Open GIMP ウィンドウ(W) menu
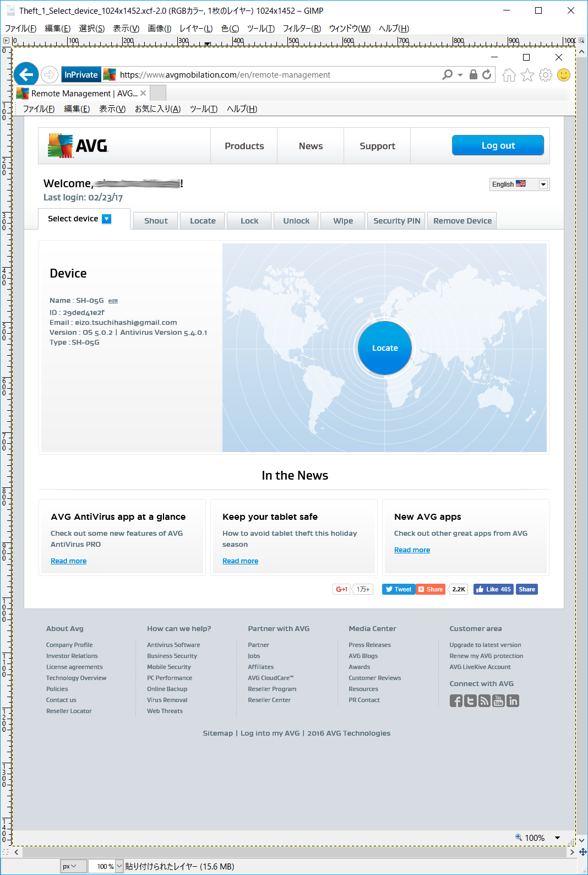This screenshot has width=588, height=875. 350,28
